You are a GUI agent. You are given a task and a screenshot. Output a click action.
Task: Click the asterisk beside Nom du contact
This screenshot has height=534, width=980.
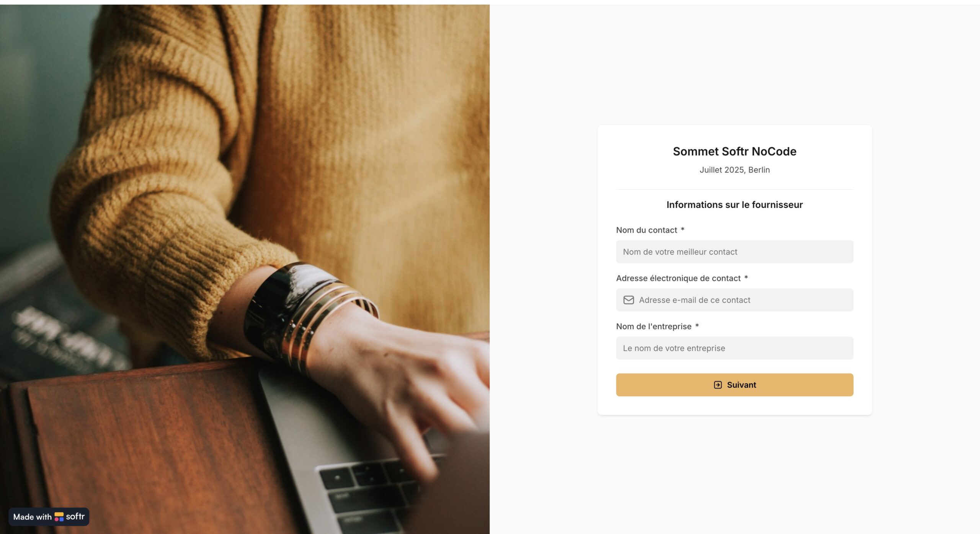point(683,229)
